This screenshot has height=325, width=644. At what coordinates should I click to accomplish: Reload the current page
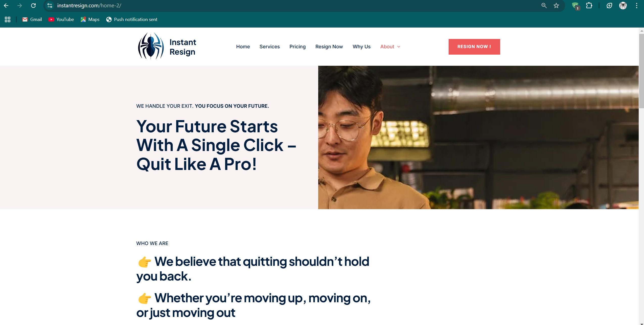pos(33,6)
